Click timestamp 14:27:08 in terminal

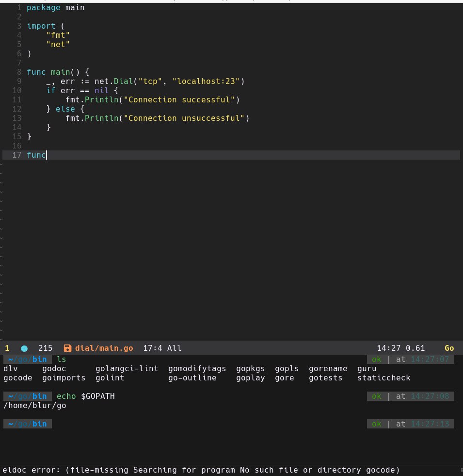pyautogui.click(x=430, y=396)
